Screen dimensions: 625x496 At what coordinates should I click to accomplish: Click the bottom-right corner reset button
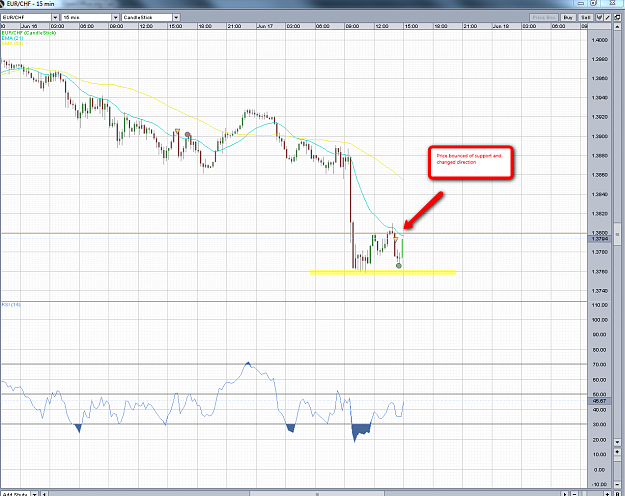[617, 494]
